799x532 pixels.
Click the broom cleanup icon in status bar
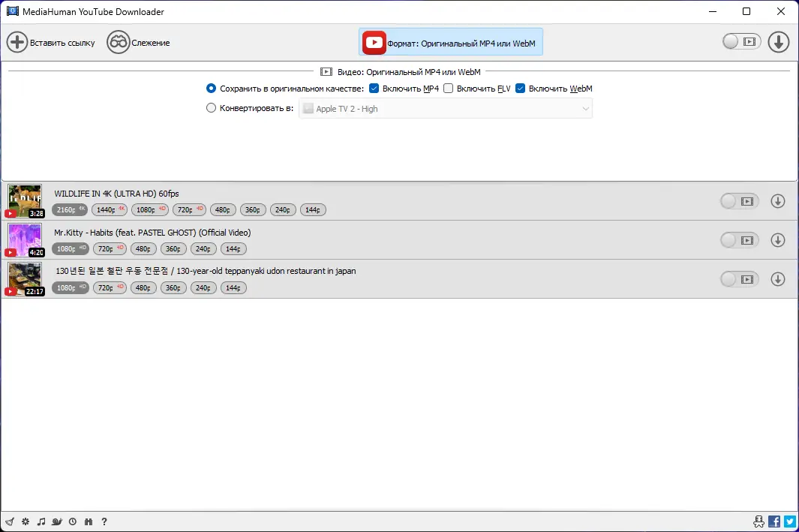tap(10, 521)
